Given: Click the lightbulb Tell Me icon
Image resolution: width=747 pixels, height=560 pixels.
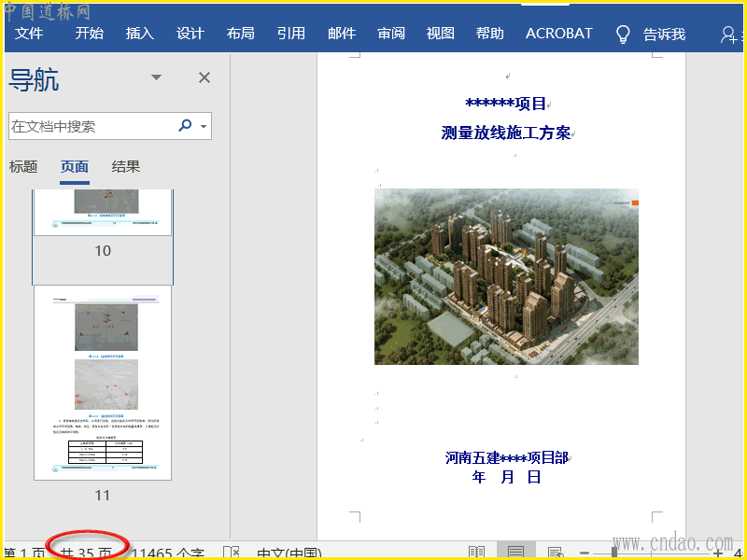Looking at the screenshot, I should pos(623,35).
